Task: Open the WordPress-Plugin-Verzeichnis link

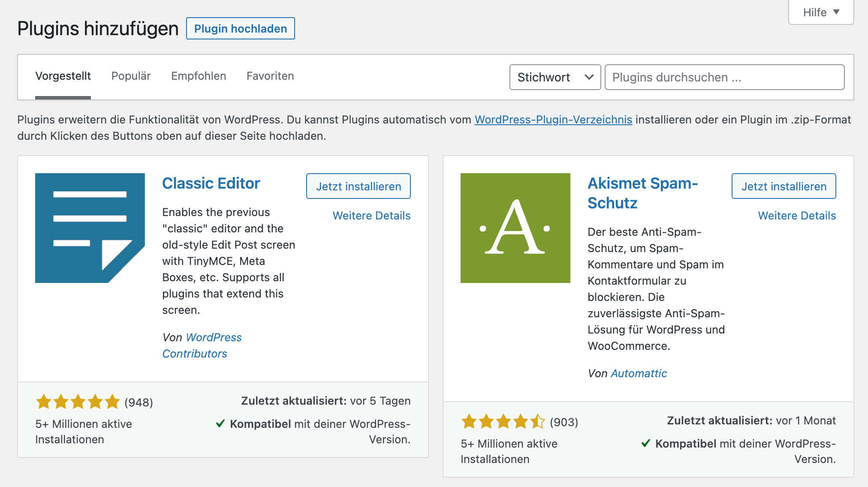Action: tap(553, 120)
